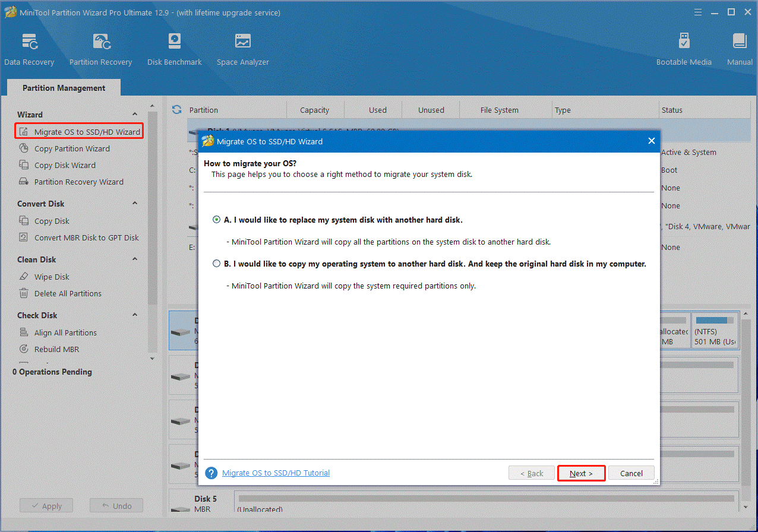This screenshot has height=532, width=758.
Task: Click the Convert MBR Disk to GPT icon
Action: pyautogui.click(x=24, y=237)
